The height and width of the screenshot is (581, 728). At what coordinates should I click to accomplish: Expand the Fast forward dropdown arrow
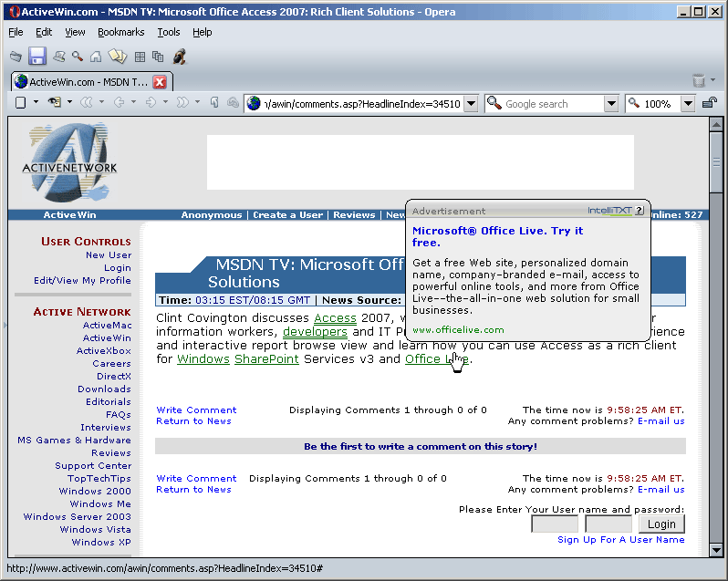197,102
